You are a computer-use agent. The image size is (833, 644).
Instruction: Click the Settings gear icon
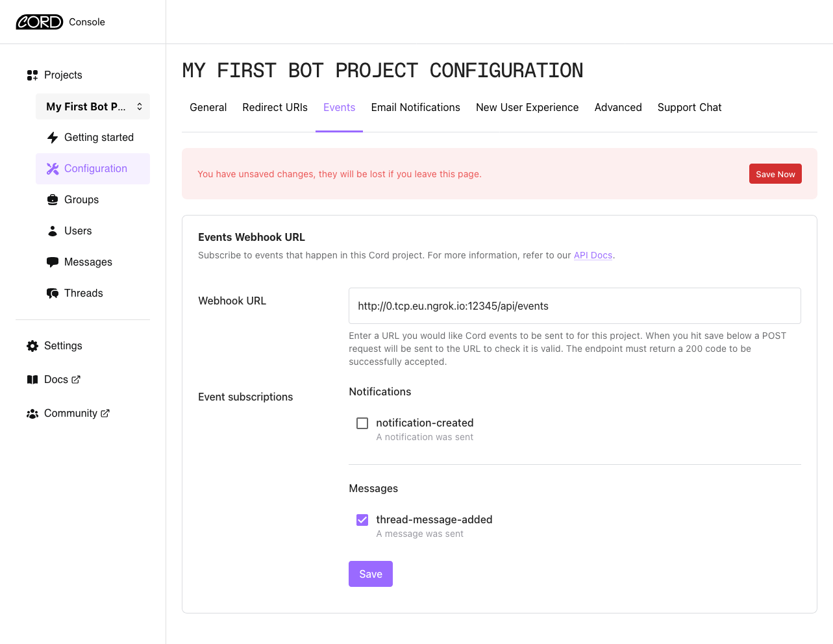click(x=32, y=346)
